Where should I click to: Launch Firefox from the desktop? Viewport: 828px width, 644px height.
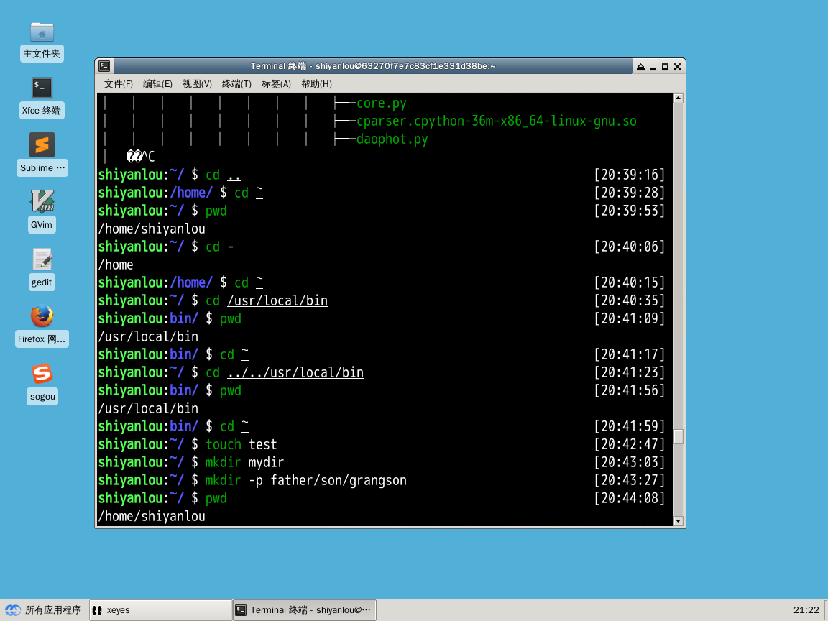coord(42,316)
